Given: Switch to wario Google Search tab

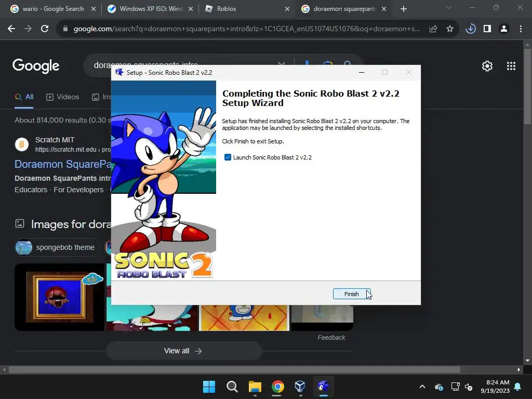Looking at the screenshot, I should pos(48,9).
